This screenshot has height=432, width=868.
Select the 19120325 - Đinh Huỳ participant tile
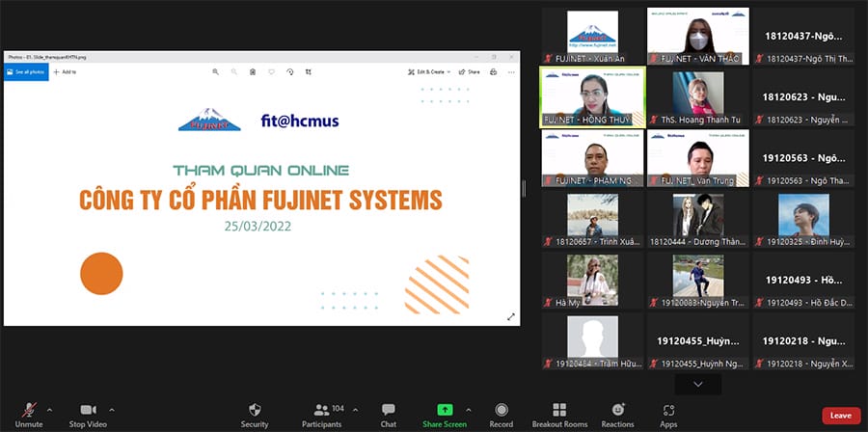(803, 220)
